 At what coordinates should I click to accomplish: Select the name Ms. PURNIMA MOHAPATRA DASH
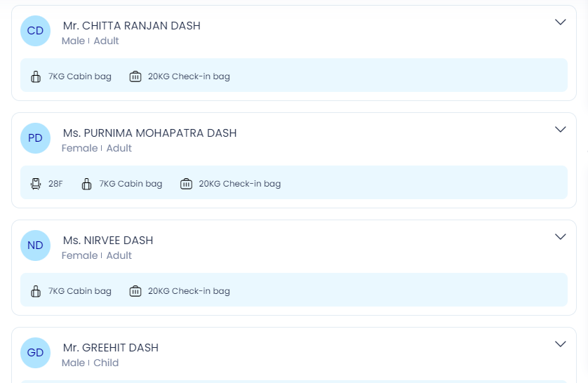[x=149, y=133]
